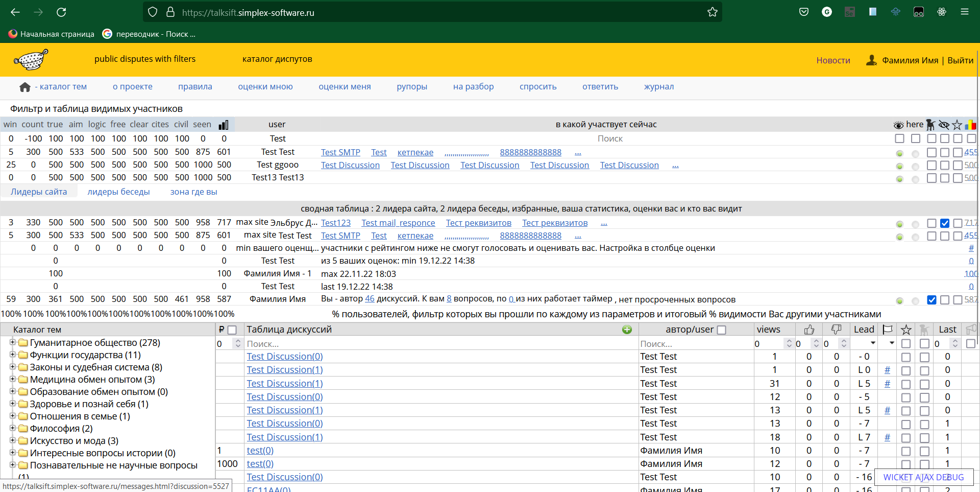Expand Законы и судебная система folder
Viewport: 980px width, 492px height.
pyautogui.click(x=12, y=366)
